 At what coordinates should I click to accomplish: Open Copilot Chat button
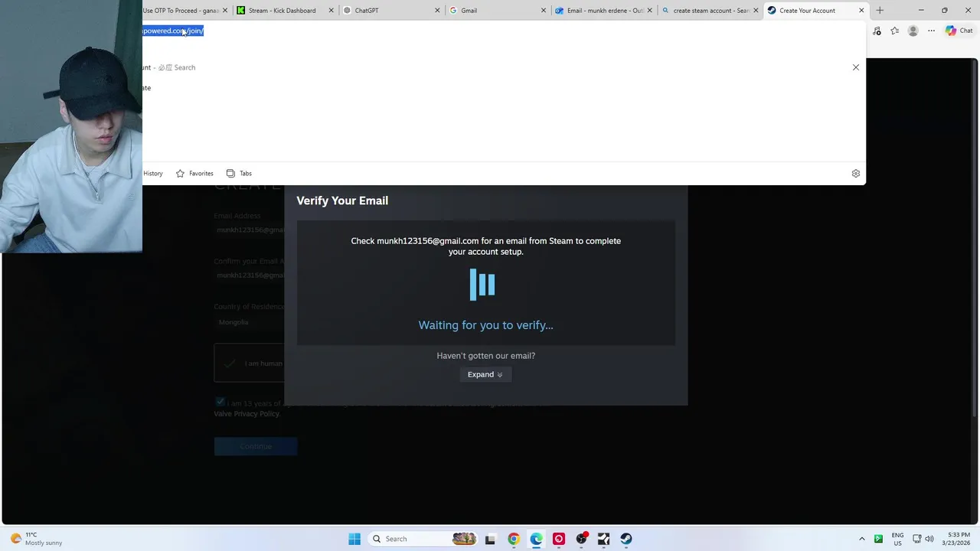tap(959, 31)
